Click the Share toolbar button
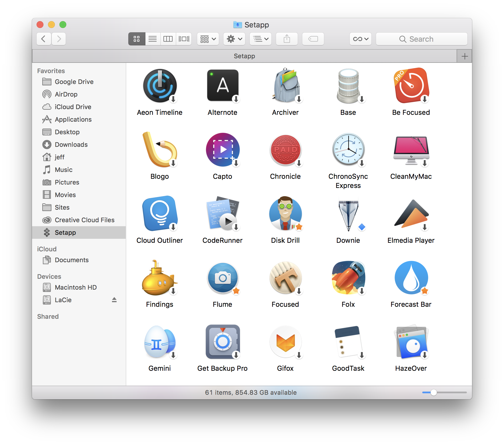 tap(287, 39)
